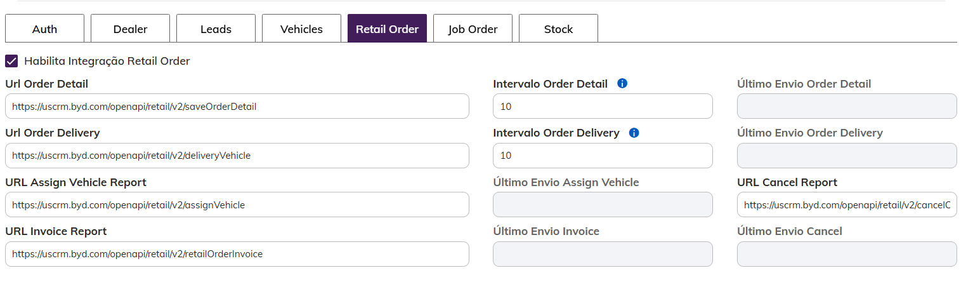
Task: Click the Url Order Delivery input
Action: [237, 156]
